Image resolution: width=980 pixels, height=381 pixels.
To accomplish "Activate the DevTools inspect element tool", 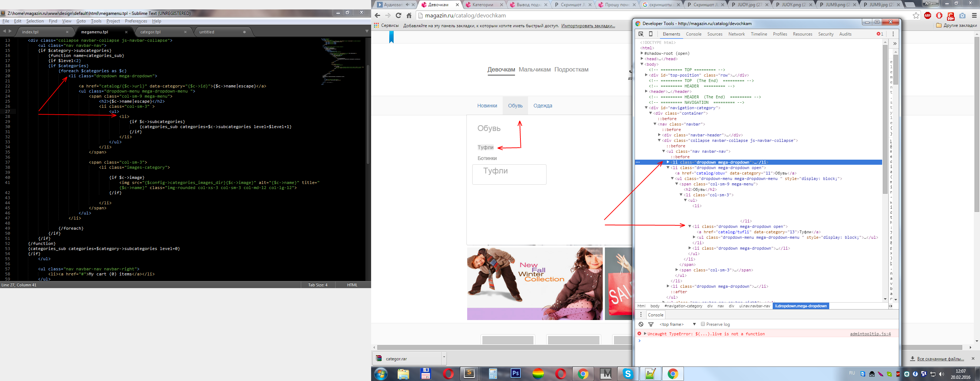I will pos(641,34).
